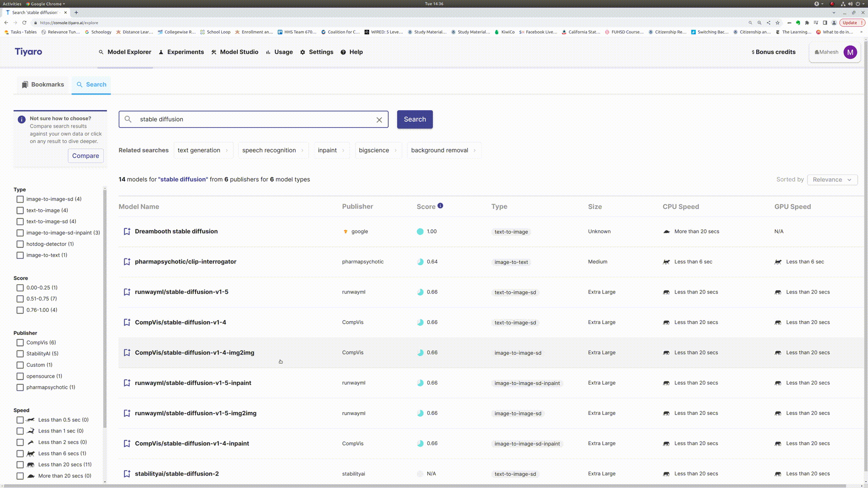Switch to the Search tab
868x488 pixels.
pos(91,85)
